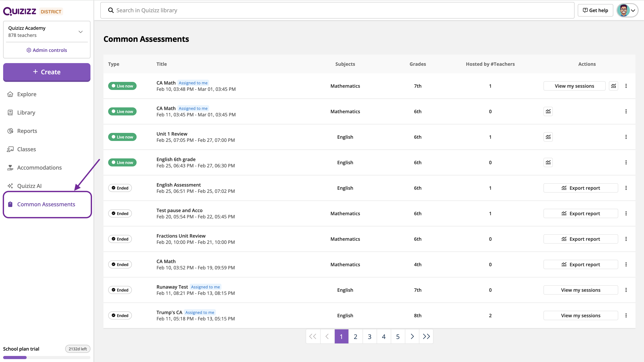Click the School plan trial progress bar
This screenshot has height=362, width=644.
(47, 358)
